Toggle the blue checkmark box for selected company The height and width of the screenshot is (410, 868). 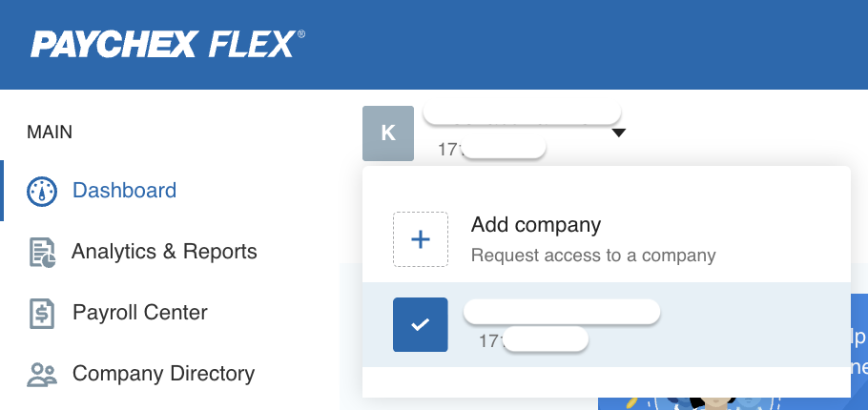click(x=421, y=324)
